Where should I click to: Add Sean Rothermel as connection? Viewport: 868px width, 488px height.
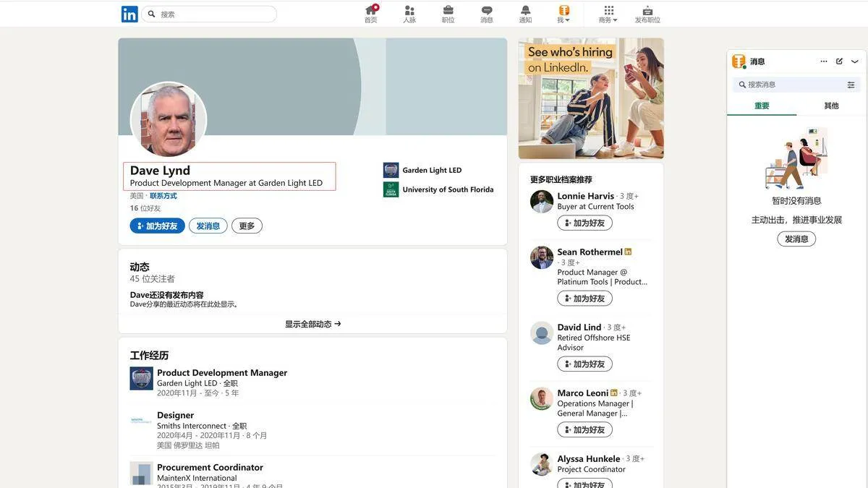click(584, 299)
